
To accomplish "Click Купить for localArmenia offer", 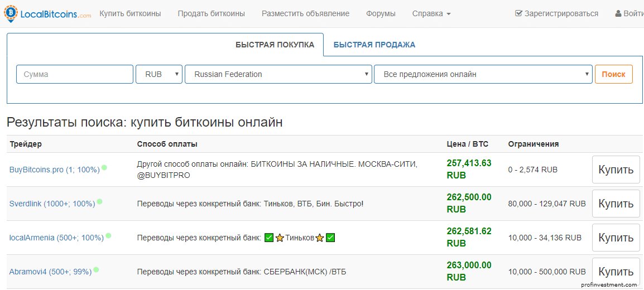I will point(616,238).
